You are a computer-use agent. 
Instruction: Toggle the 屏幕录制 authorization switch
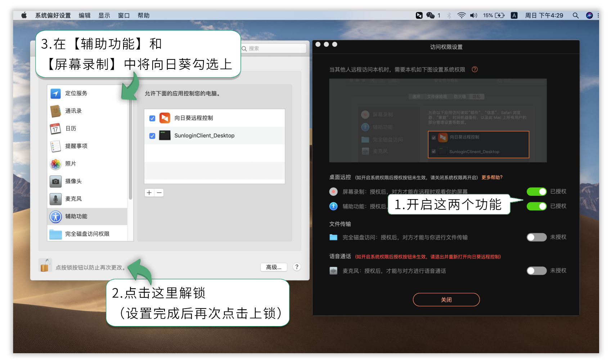[x=536, y=192]
